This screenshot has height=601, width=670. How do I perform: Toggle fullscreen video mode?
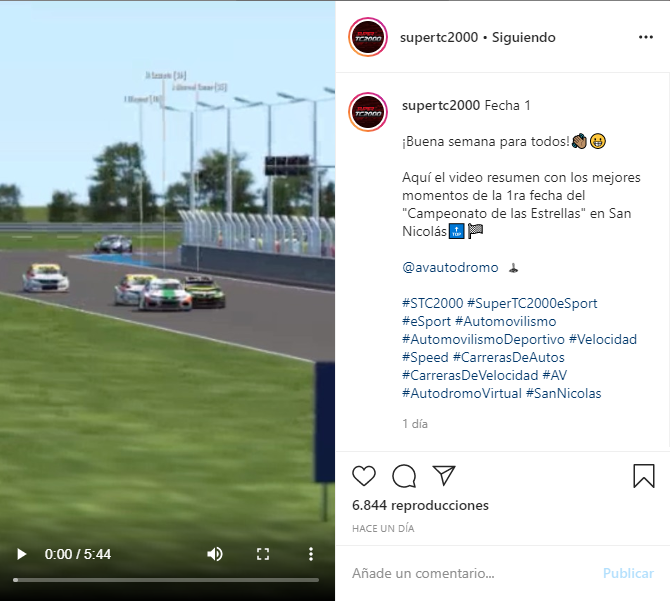pyautogui.click(x=263, y=554)
